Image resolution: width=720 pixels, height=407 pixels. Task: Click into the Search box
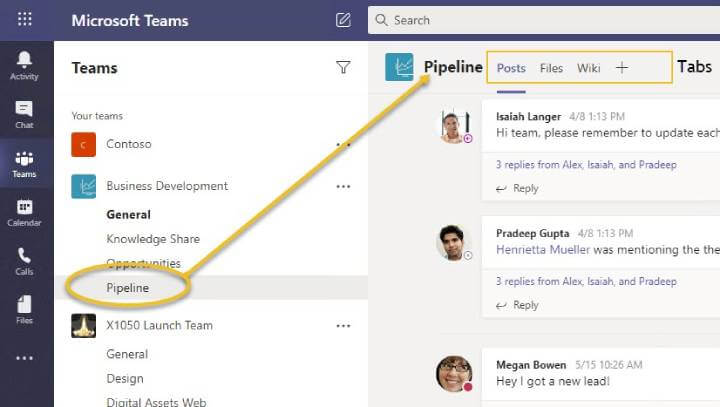[544, 20]
